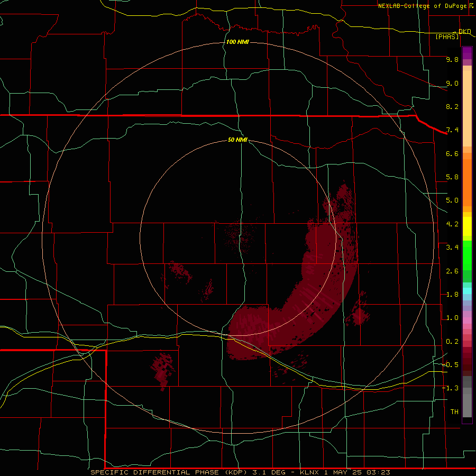Click the 8.2 scale value
This screenshot has height=476, width=476.
[x=452, y=106]
